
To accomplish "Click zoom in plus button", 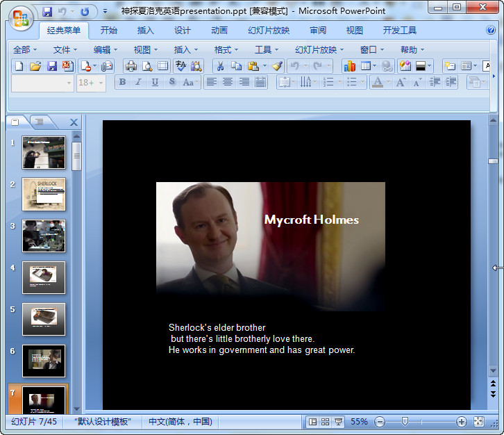I will click(461, 422).
